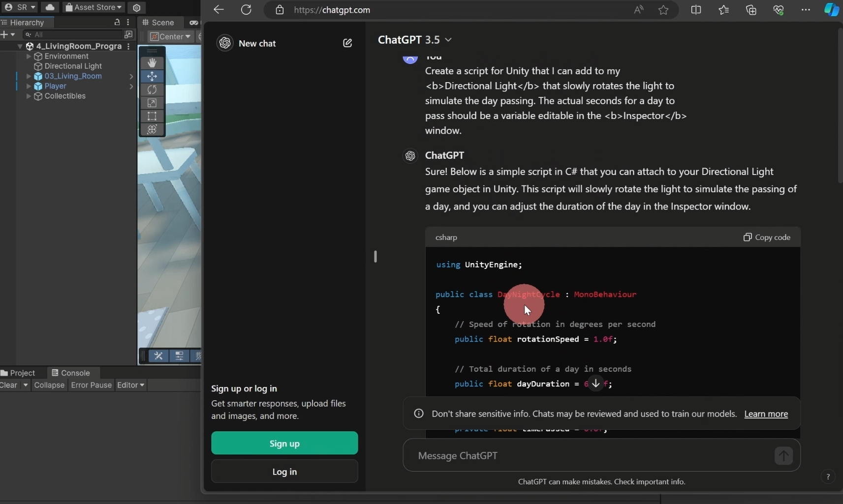Viewport: 843px width, 504px height.
Task: Click the browser address bar URL
Action: click(x=332, y=10)
